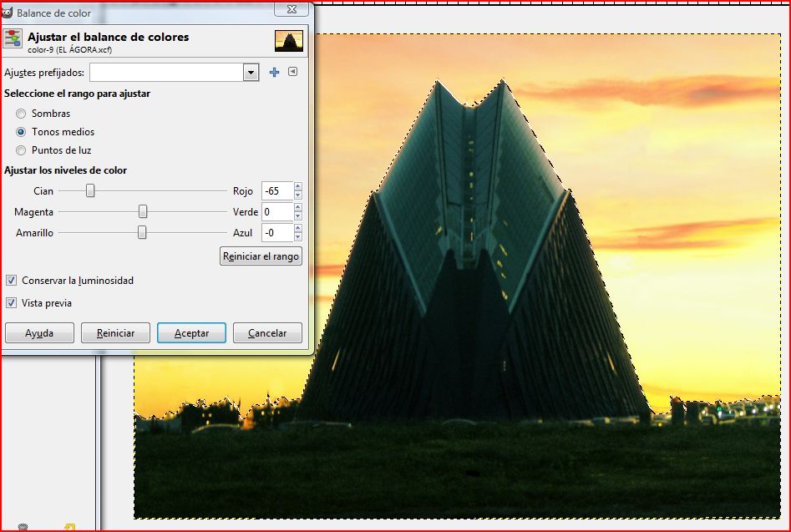This screenshot has height=532, width=791.
Task: Decrease Verde value with down arrow
Action: point(298,216)
